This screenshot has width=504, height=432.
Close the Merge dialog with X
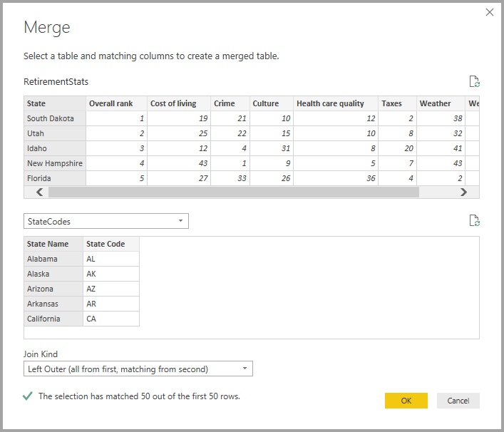(x=490, y=12)
